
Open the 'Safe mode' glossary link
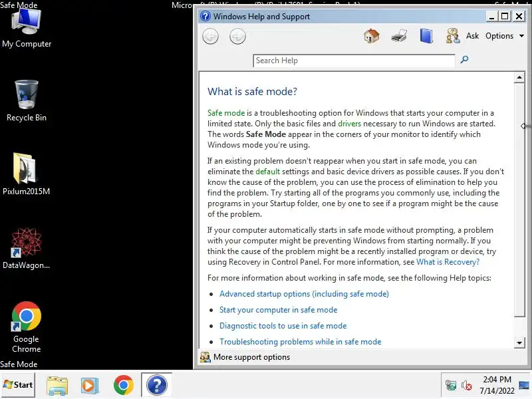coord(226,113)
